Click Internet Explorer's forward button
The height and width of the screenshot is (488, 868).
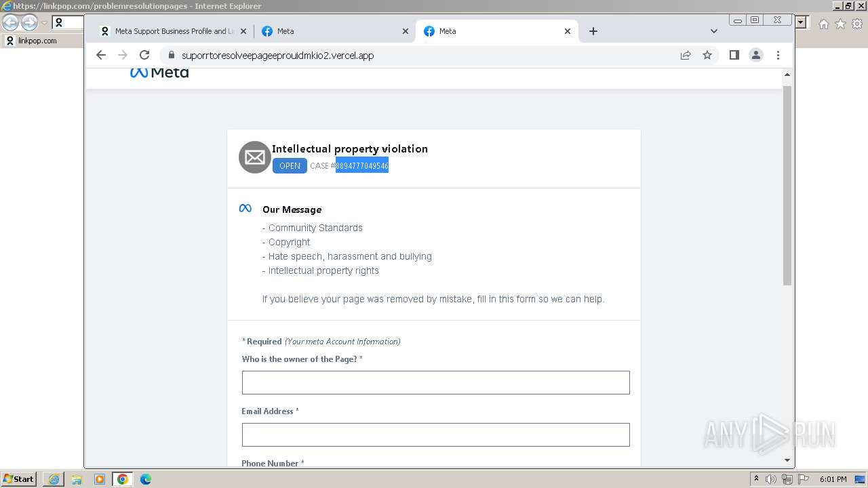point(29,22)
